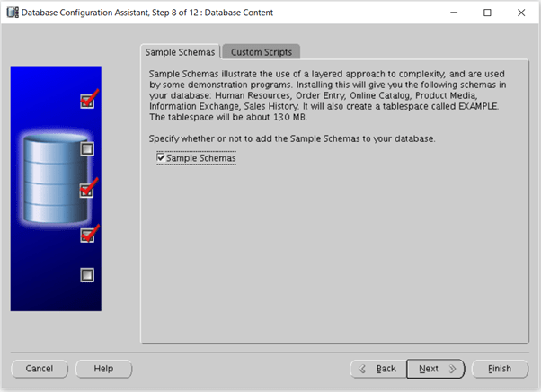Click the topmost red-checked box in blue panel
541x392 pixels.
pos(87,101)
